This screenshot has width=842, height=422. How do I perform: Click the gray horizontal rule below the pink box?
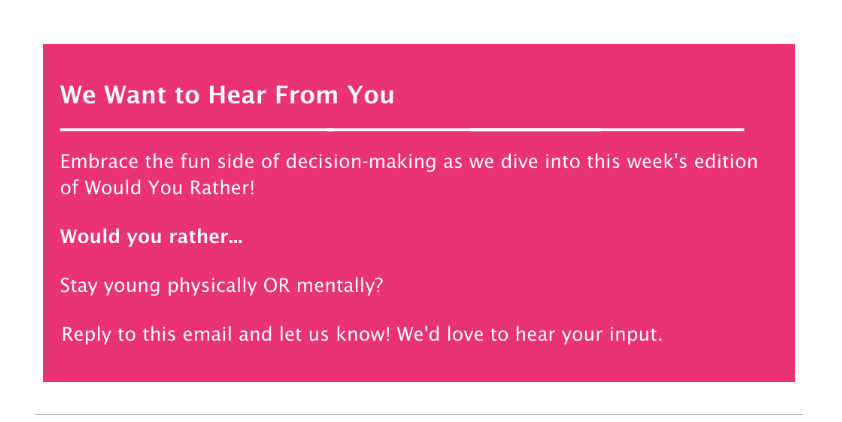point(419,414)
